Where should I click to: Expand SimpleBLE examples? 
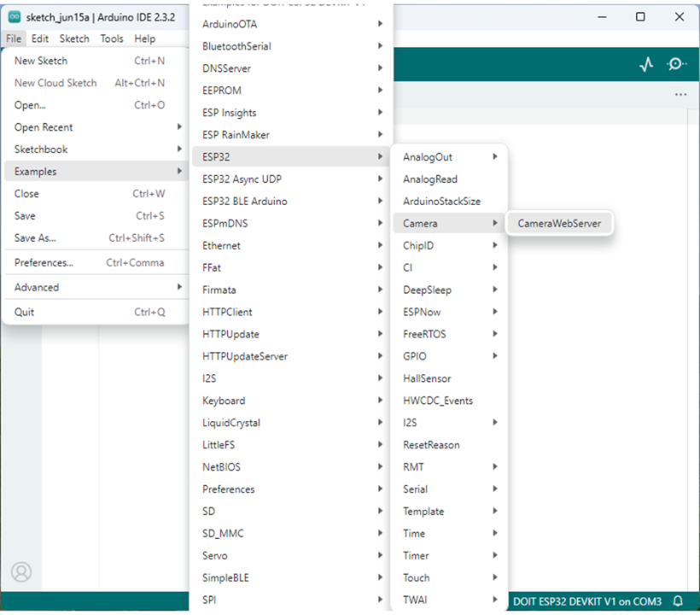click(x=291, y=578)
